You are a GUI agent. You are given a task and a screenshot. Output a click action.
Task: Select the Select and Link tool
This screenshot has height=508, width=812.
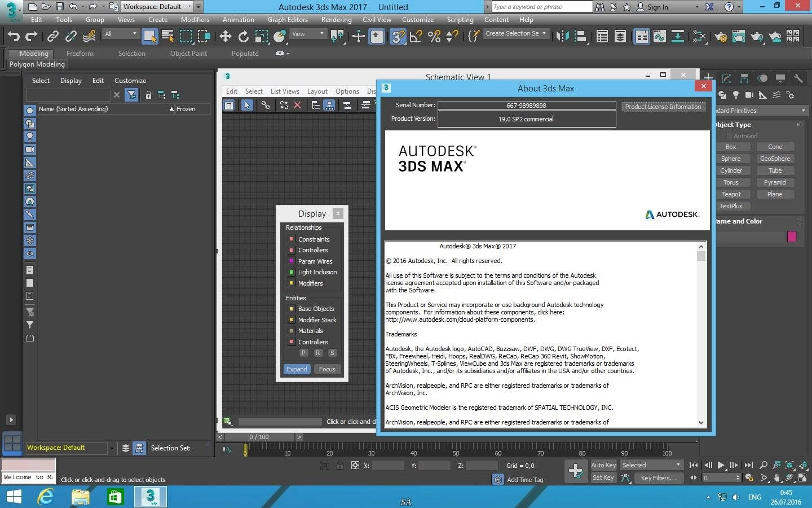coord(52,37)
